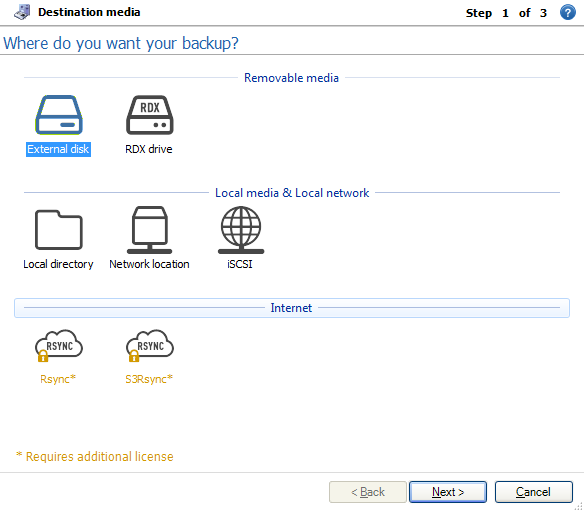Cancel the backup wizard
The height and width of the screenshot is (510, 584).
click(x=533, y=492)
